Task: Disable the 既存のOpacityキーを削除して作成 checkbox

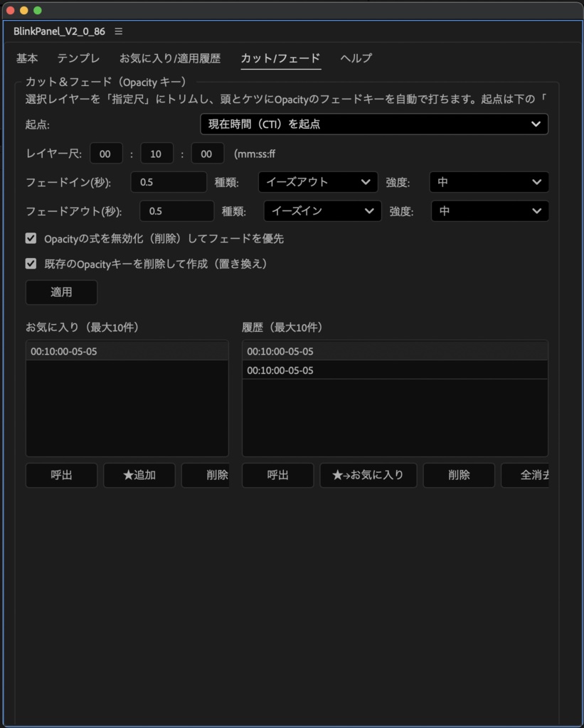Action: point(31,264)
